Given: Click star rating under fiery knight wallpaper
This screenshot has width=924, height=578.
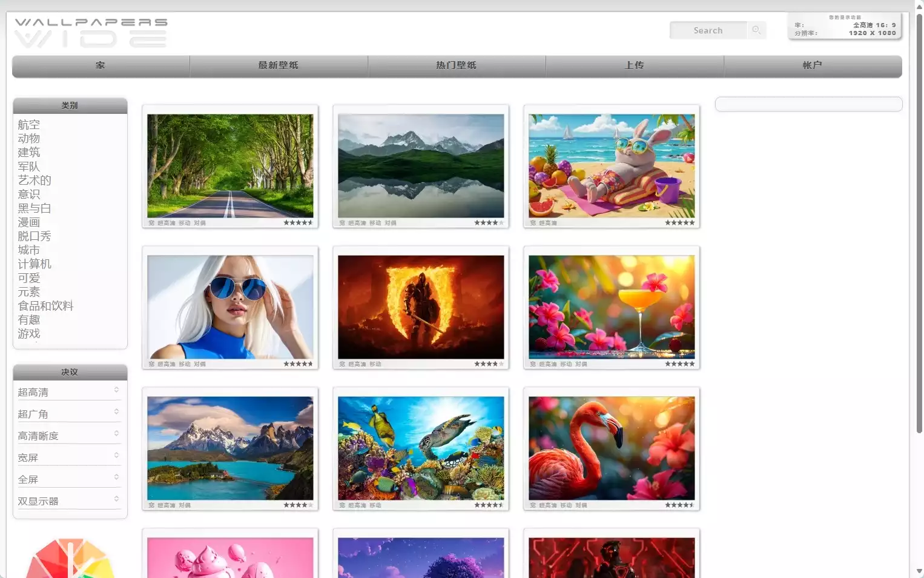Looking at the screenshot, I should click(489, 364).
